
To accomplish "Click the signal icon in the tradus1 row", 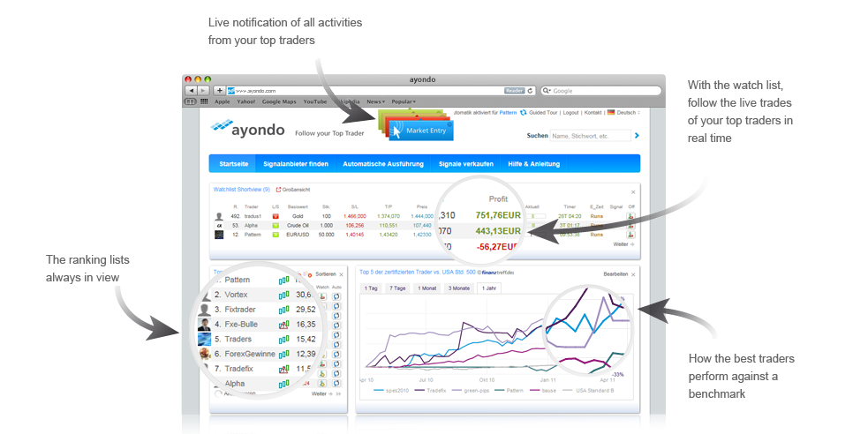I will tap(631, 215).
